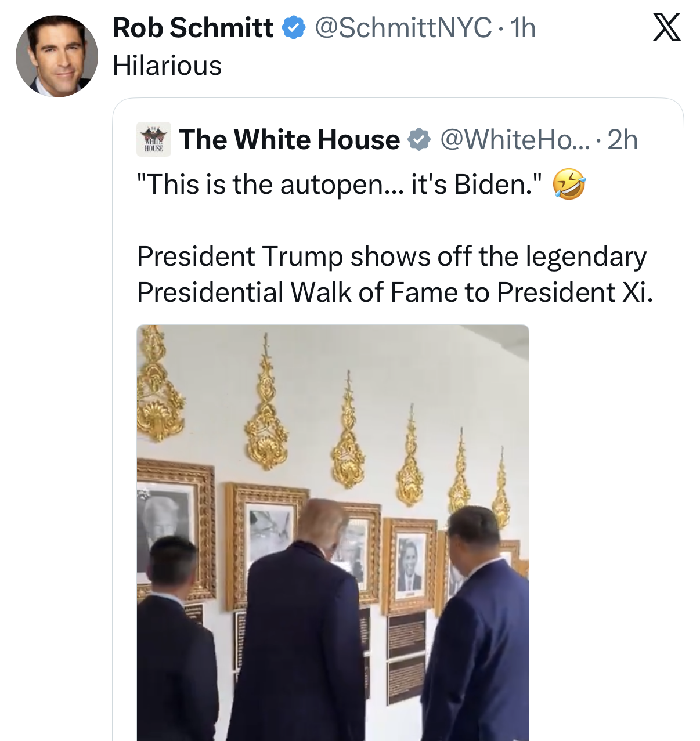
Task: Click the Hilarious tweet text
Action: click(x=167, y=66)
